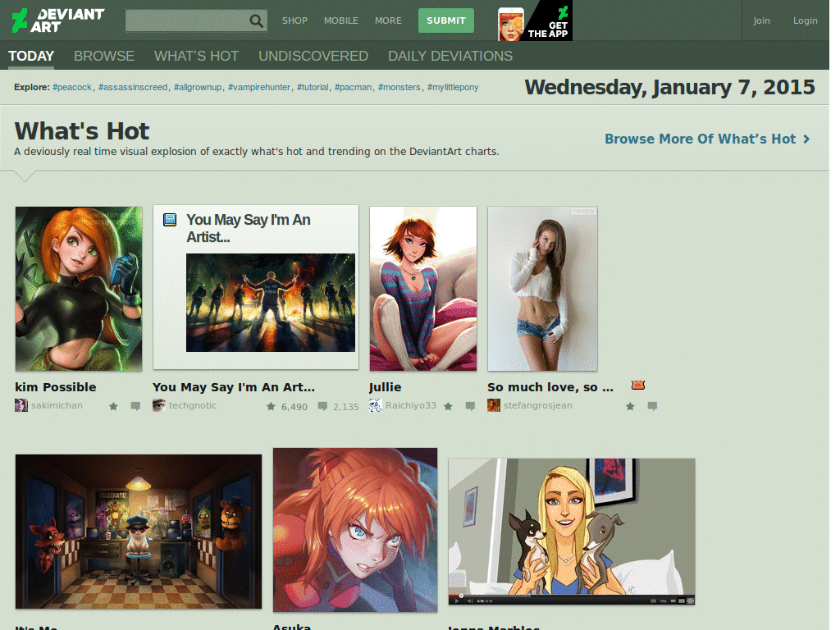Image resolution: width=840 pixels, height=630 pixels.
Task: Click favourite star for kim Possible
Action: tap(113, 406)
